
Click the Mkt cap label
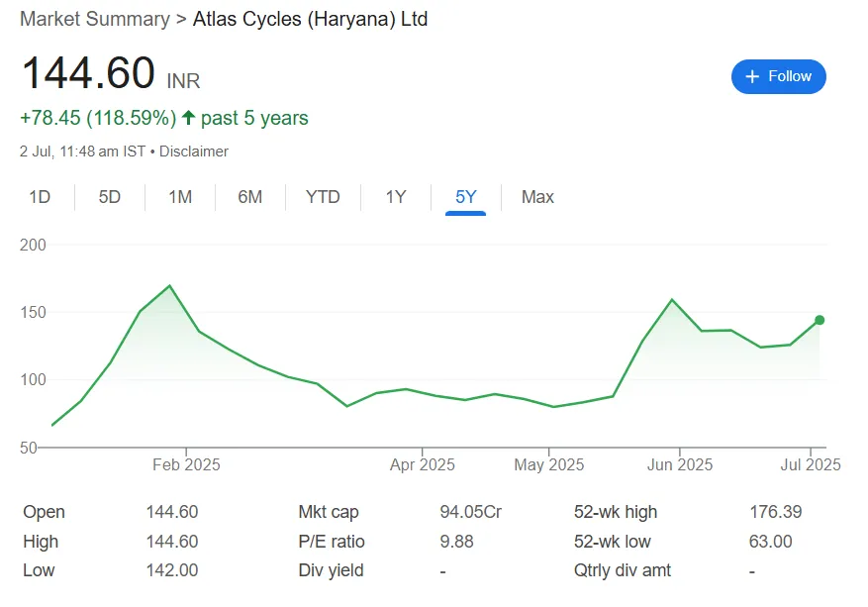(329, 512)
